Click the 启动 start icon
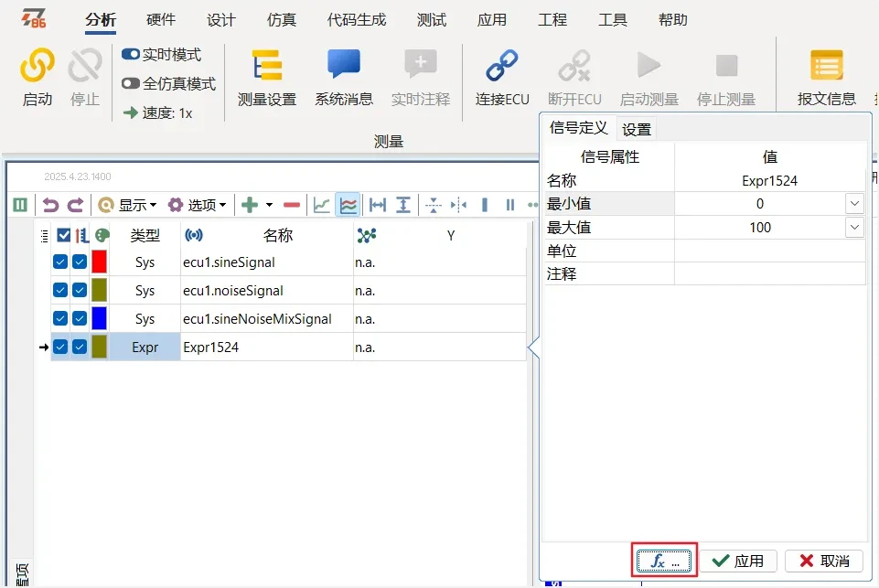 coord(38,67)
